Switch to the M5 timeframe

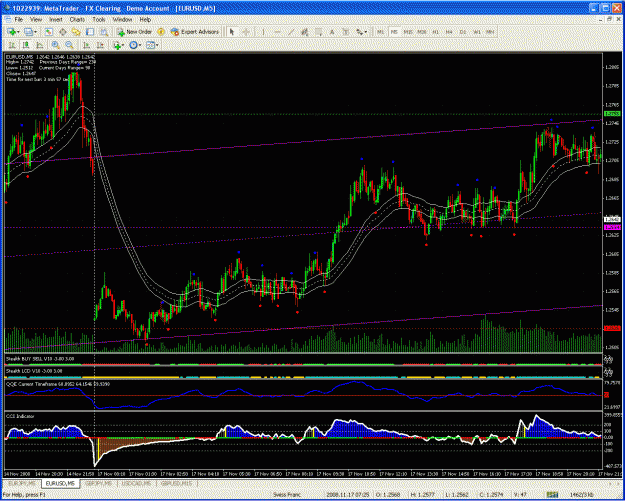[394, 32]
